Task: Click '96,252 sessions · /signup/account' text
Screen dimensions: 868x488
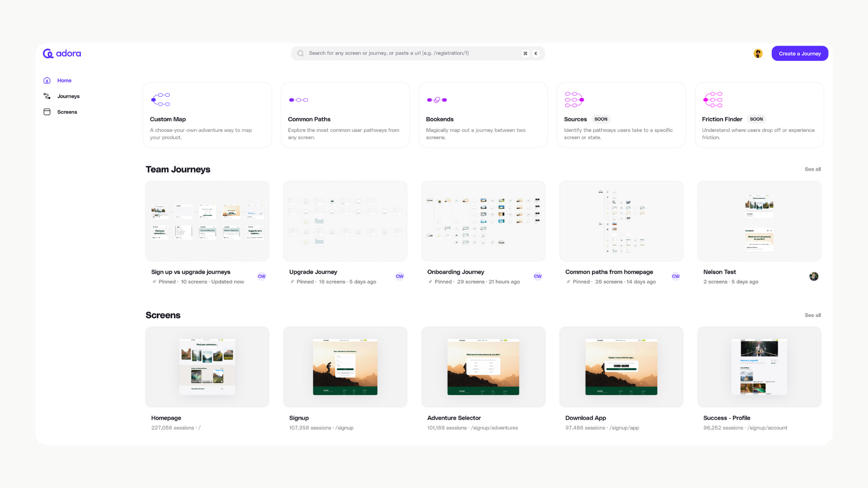Action: point(745,428)
